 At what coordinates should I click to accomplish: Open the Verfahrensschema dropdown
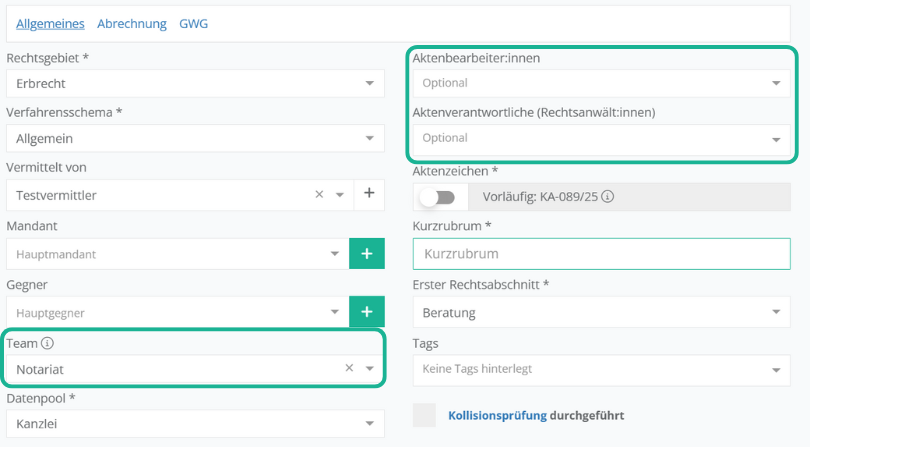point(370,139)
